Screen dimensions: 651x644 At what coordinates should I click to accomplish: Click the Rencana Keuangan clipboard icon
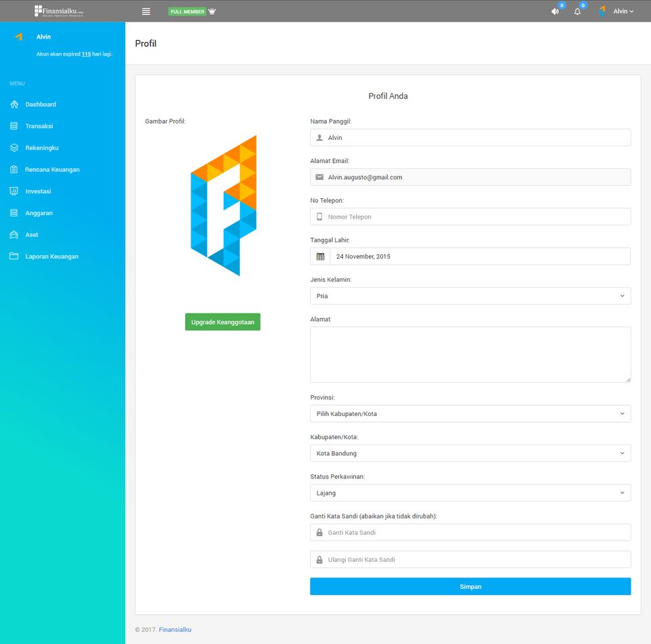[14, 170]
